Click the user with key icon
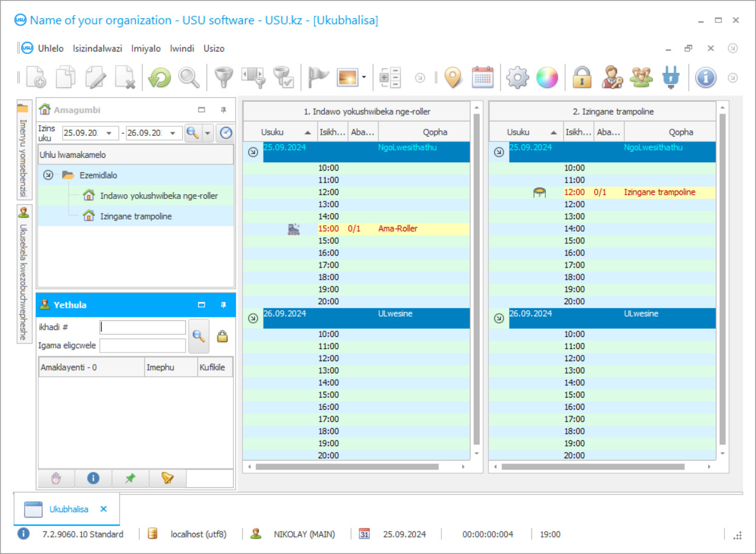The image size is (756, 554). click(x=611, y=78)
